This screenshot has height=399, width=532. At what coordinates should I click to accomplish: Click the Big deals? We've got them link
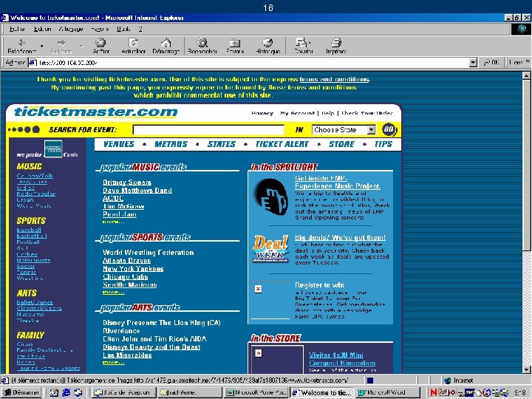click(340, 237)
